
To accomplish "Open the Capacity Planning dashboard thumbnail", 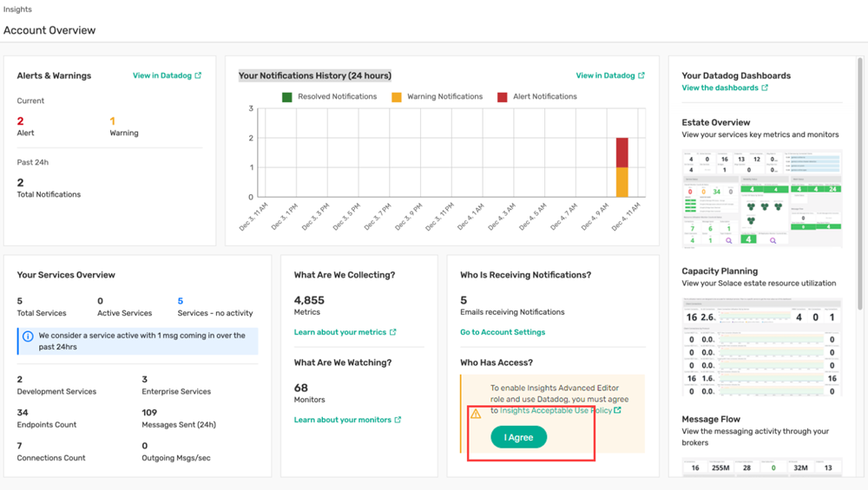I will click(761, 347).
